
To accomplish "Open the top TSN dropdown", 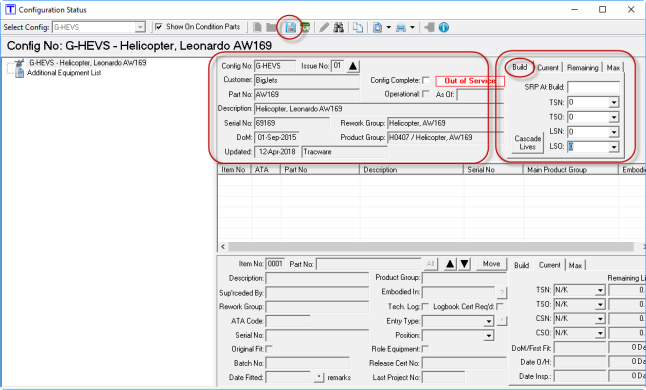I will pyautogui.click(x=614, y=102).
